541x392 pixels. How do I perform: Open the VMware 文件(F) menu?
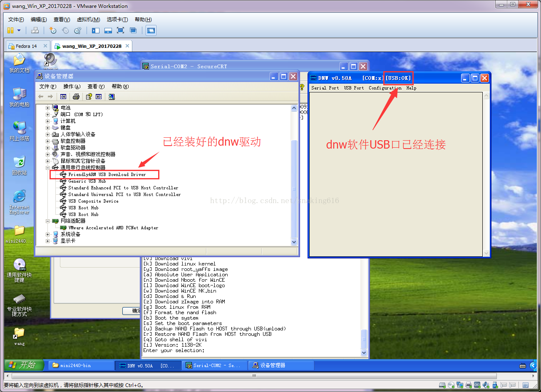tap(16, 20)
